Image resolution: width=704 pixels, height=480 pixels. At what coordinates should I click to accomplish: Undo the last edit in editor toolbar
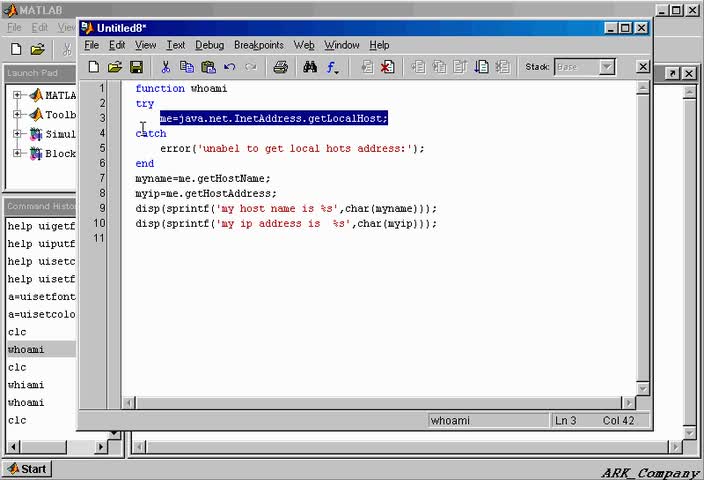(230, 67)
